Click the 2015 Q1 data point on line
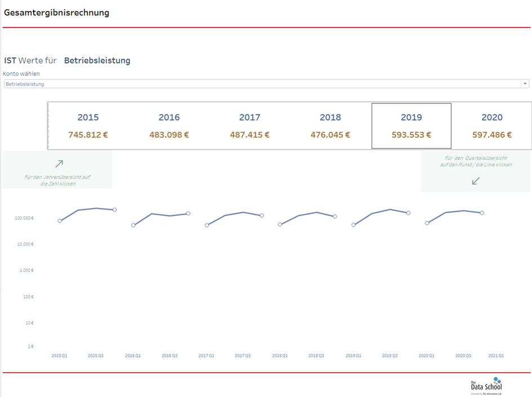The height and width of the screenshot is (397, 532). coord(60,220)
